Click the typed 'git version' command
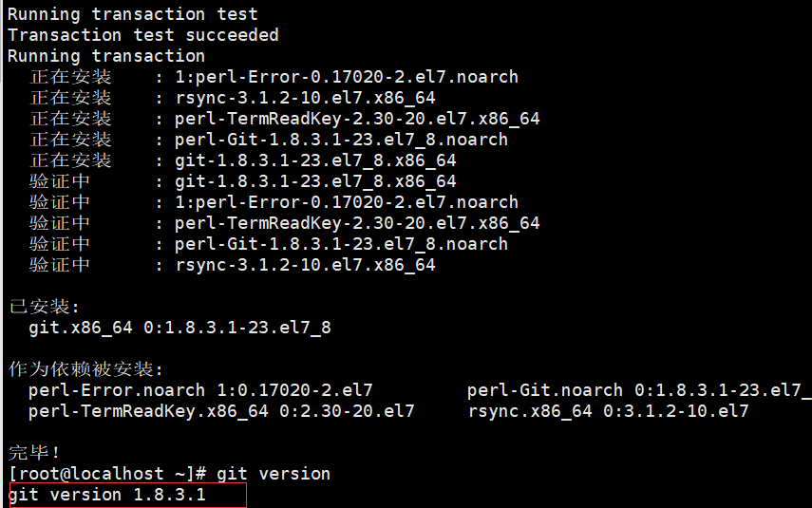Viewport: 812px width, 508px height. [274, 474]
